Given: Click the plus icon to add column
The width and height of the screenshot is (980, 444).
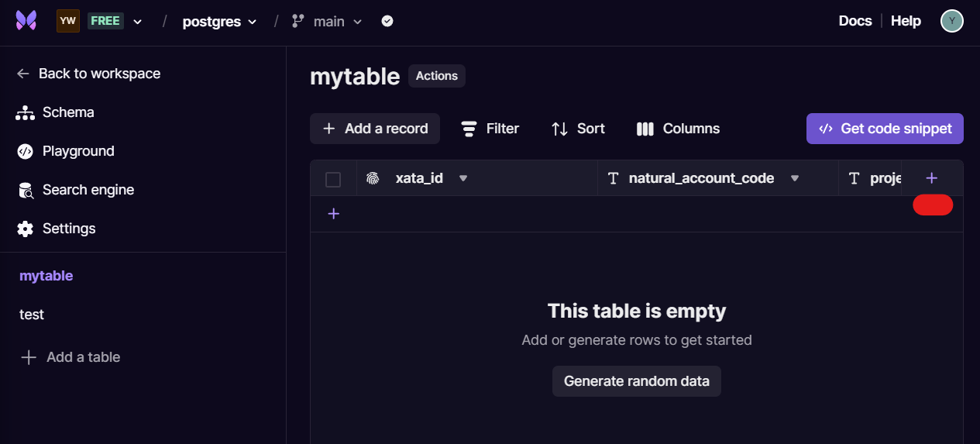Looking at the screenshot, I should point(931,178).
